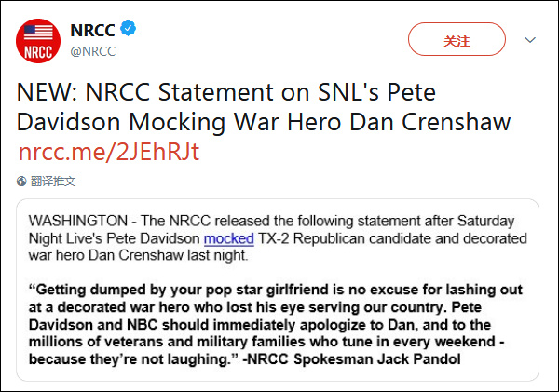559x392 pixels.
Task: Click the @NRCC handle
Action: point(93,51)
